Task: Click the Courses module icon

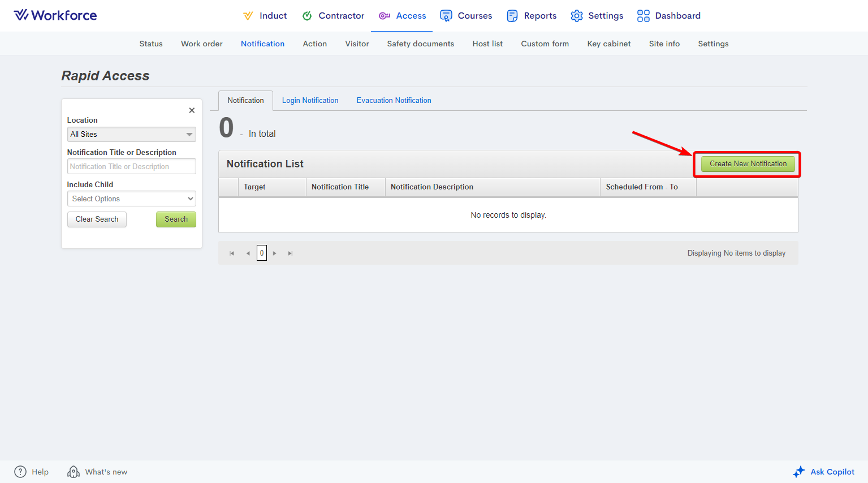Action: pyautogui.click(x=446, y=16)
